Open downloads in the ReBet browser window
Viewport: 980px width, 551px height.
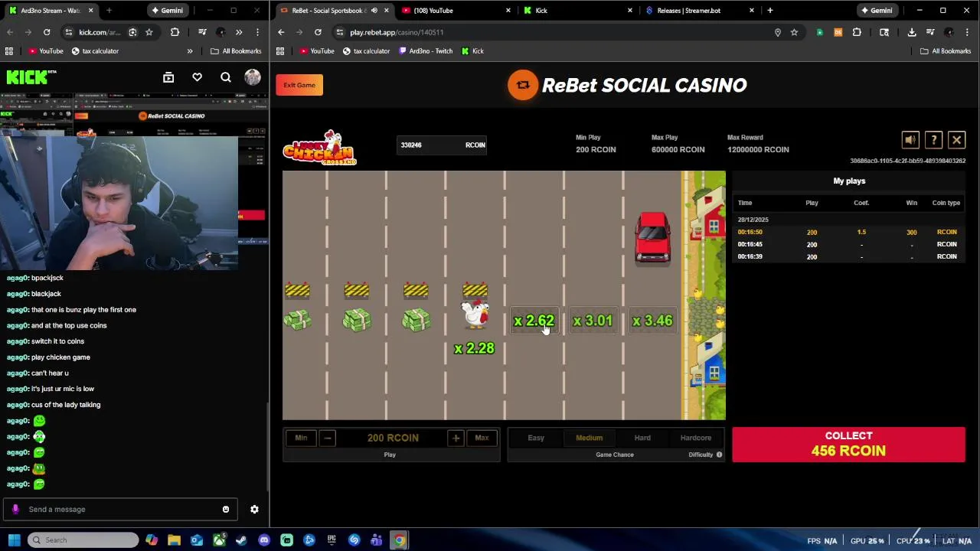(x=911, y=32)
